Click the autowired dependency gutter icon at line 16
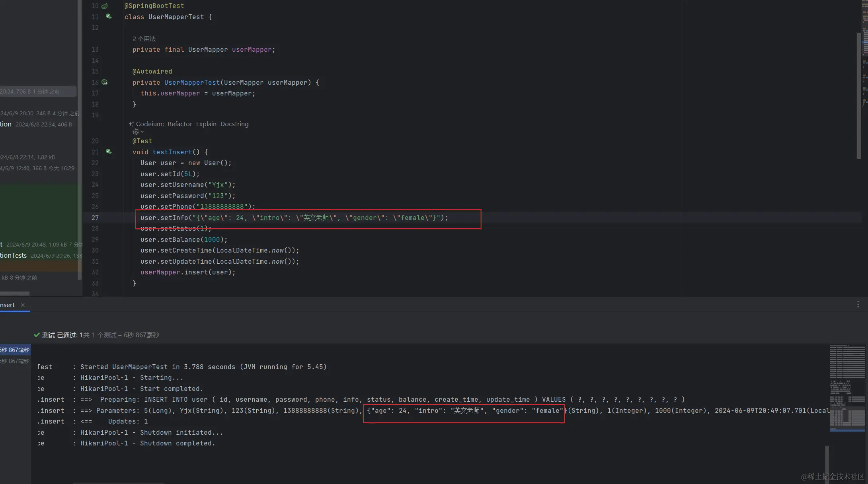Screen dimensions: 868x484 coord(105,82)
